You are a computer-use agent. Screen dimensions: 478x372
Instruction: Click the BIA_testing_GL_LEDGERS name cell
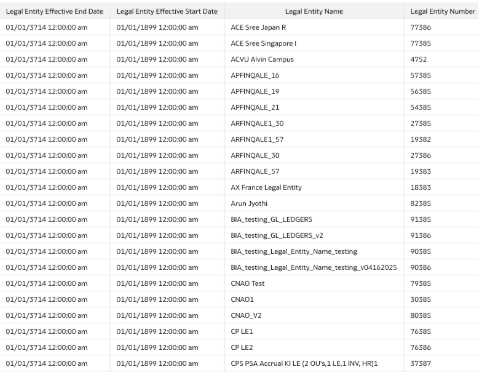pos(271,219)
